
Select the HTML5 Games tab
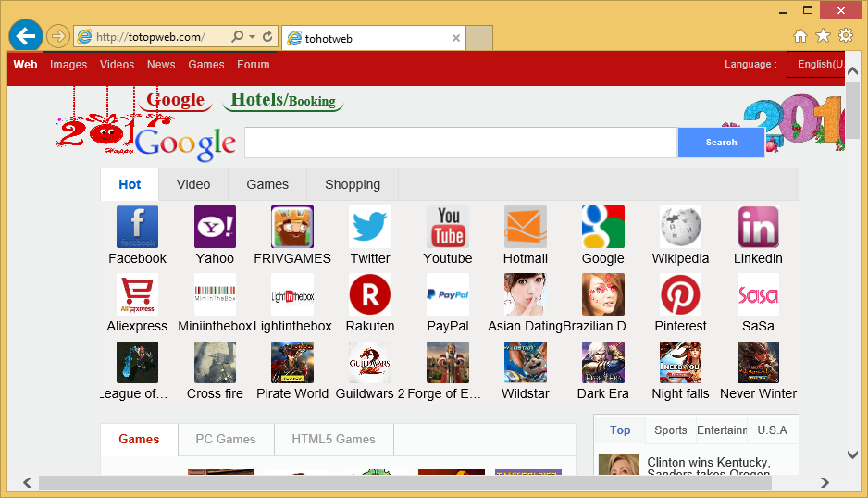(x=333, y=440)
